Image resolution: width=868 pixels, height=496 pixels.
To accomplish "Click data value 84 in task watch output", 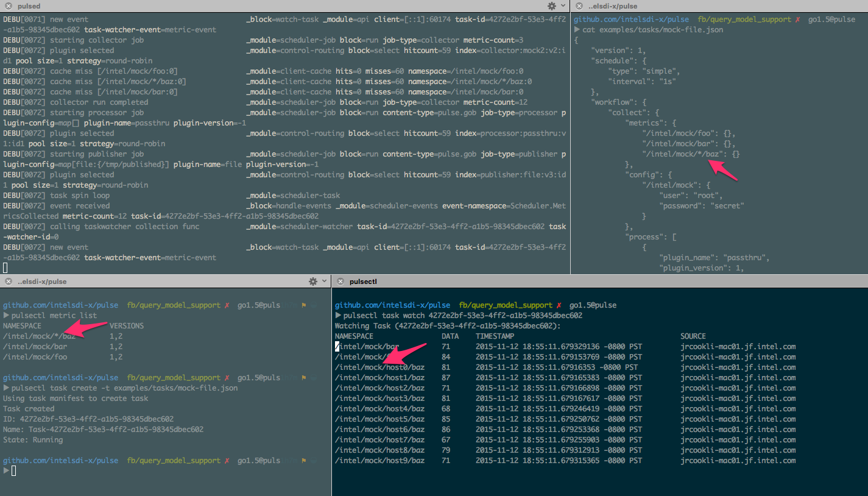I will point(446,357).
